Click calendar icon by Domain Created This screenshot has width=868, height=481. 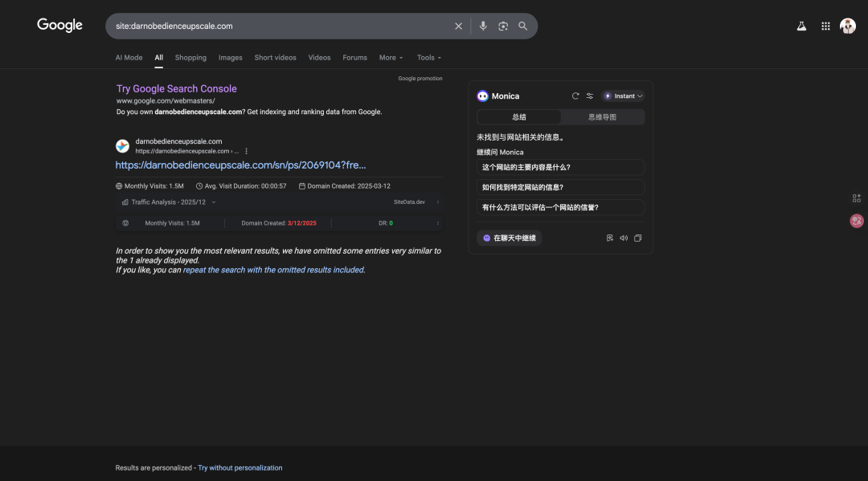click(x=301, y=186)
